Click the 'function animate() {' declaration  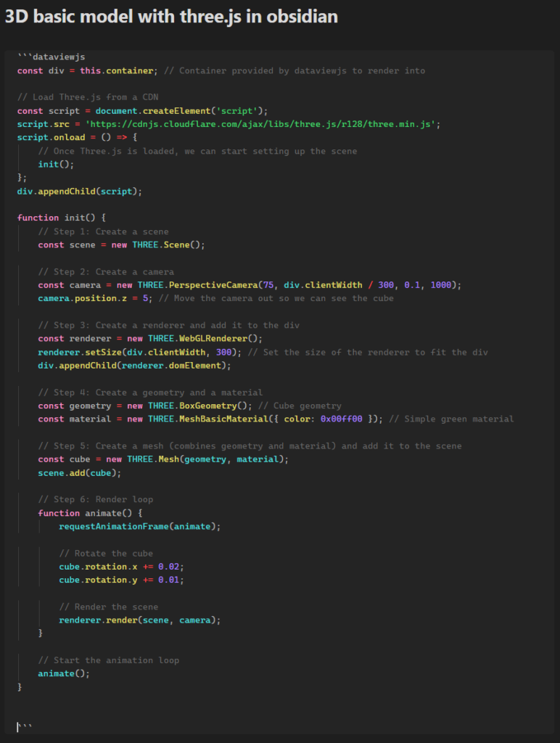click(90, 514)
